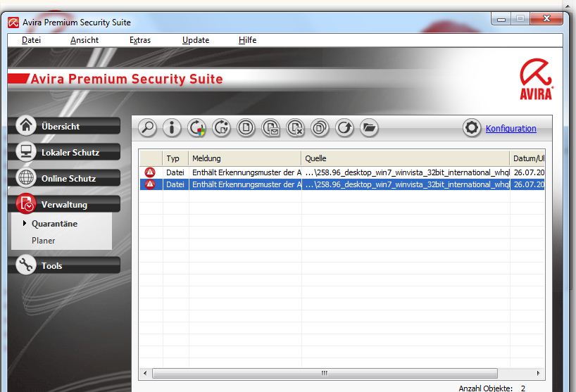This screenshot has width=576, height=392.
Task: Collapse the Verwaltung section
Action: [64, 204]
